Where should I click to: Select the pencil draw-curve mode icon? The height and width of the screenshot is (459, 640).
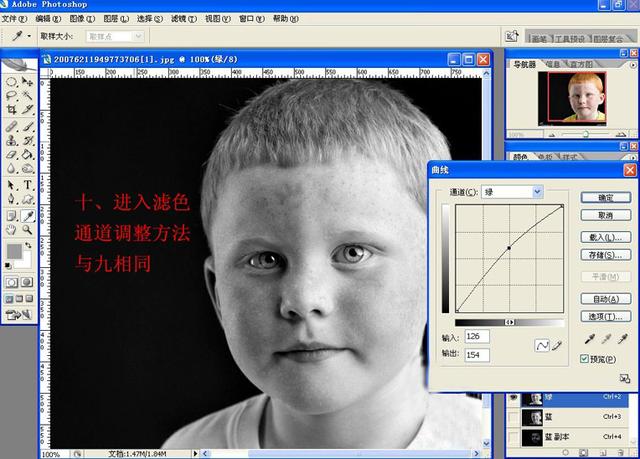click(558, 345)
